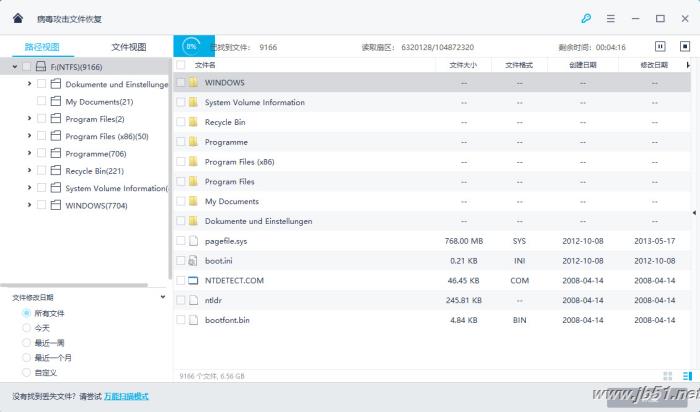Select the 今天 radio button filter
The width and height of the screenshot is (700, 412).
tap(26, 328)
